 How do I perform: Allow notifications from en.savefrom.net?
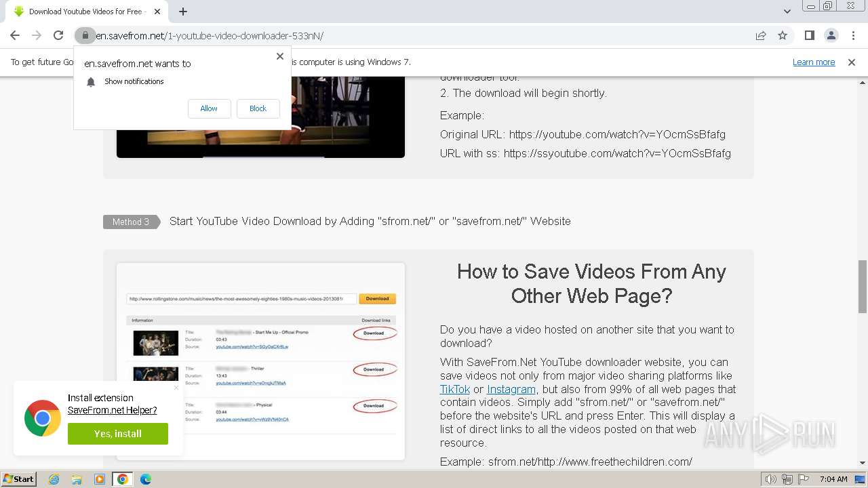point(209,108)
